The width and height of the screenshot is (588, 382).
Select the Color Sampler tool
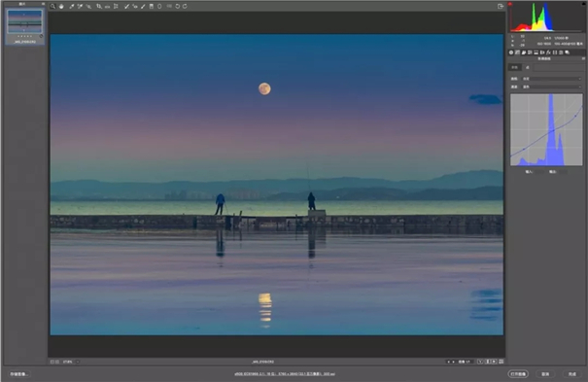80,7
